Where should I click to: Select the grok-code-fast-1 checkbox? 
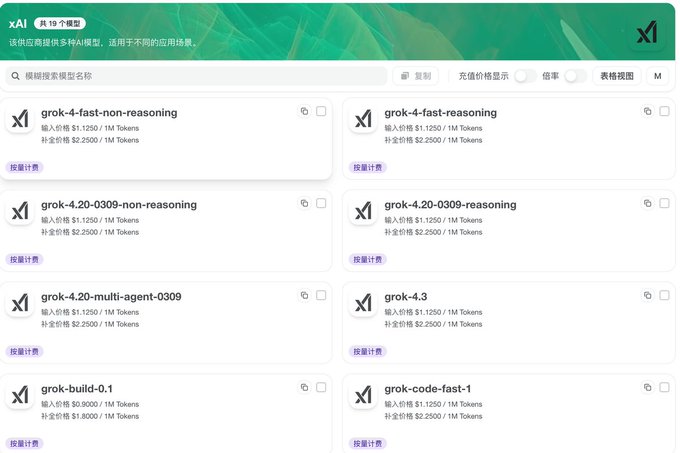tap(664, 387)
